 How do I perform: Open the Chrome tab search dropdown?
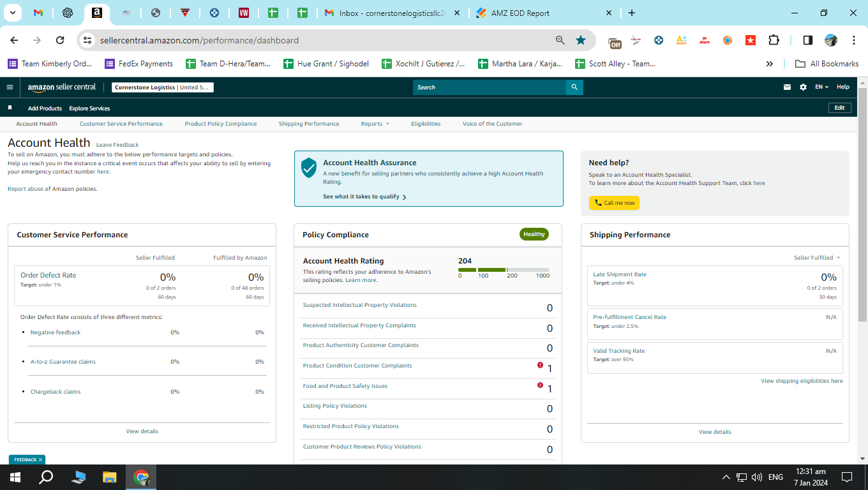[x=12, y=13]
